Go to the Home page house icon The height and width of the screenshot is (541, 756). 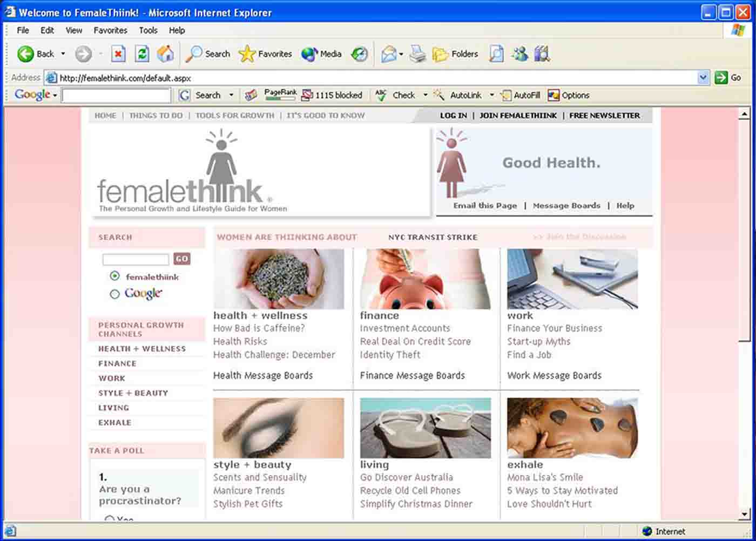(x=165, y=53)
